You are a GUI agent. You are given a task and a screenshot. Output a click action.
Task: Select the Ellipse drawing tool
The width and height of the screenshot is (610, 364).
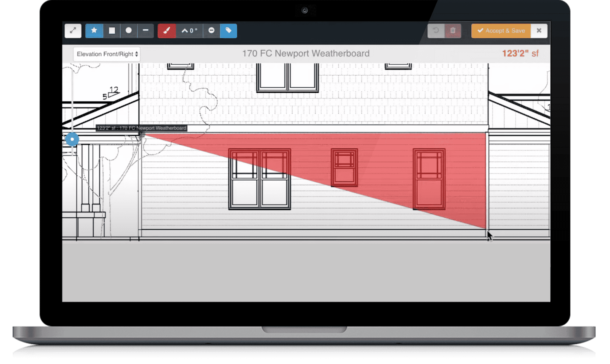[x=129, y=31]
